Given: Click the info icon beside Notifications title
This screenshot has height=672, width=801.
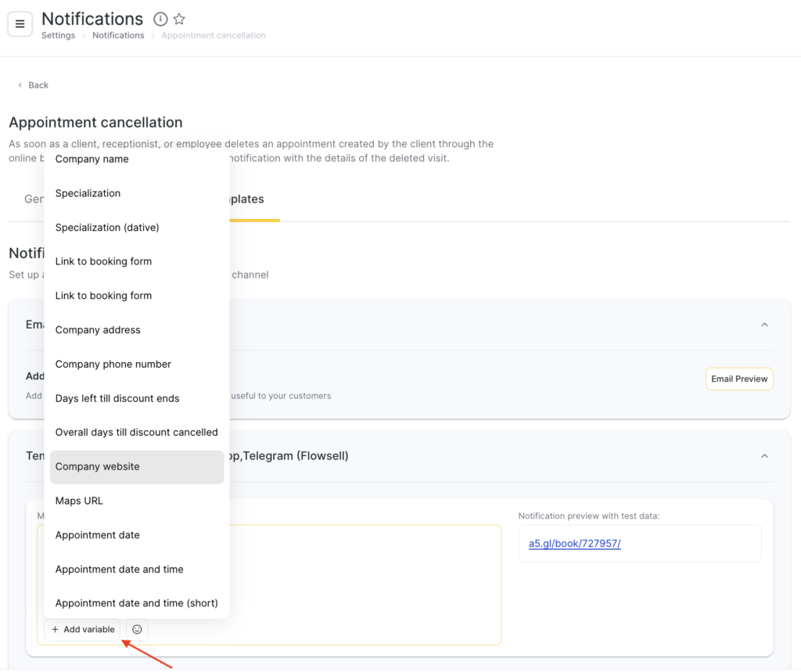Looking at the screenshot, I should (160, 19).
